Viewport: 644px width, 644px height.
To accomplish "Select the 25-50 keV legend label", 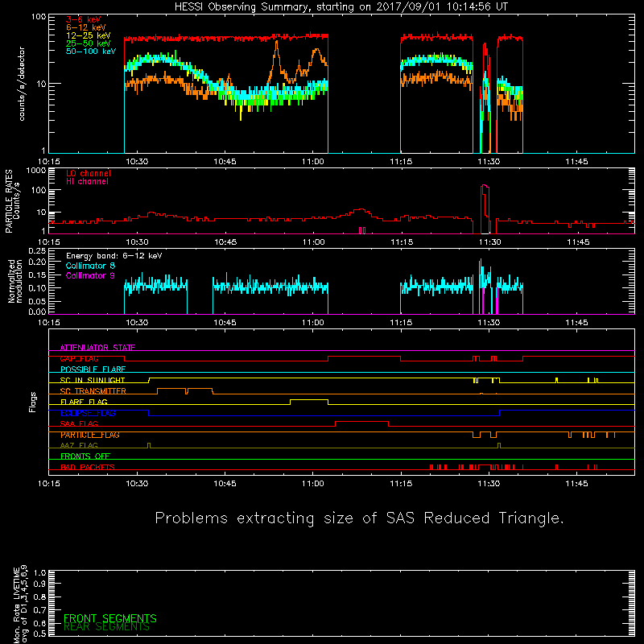I will click(x=88, y=43).
